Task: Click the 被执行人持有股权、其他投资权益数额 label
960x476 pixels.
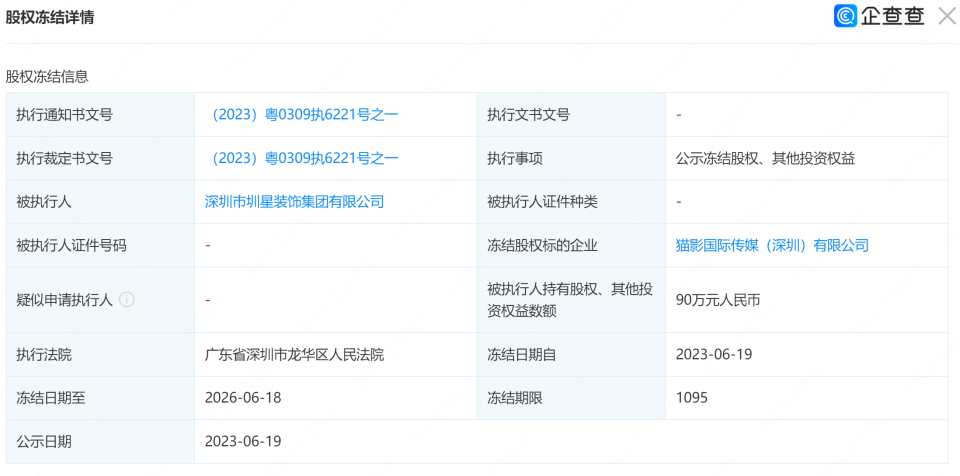Action: point(569,300)
